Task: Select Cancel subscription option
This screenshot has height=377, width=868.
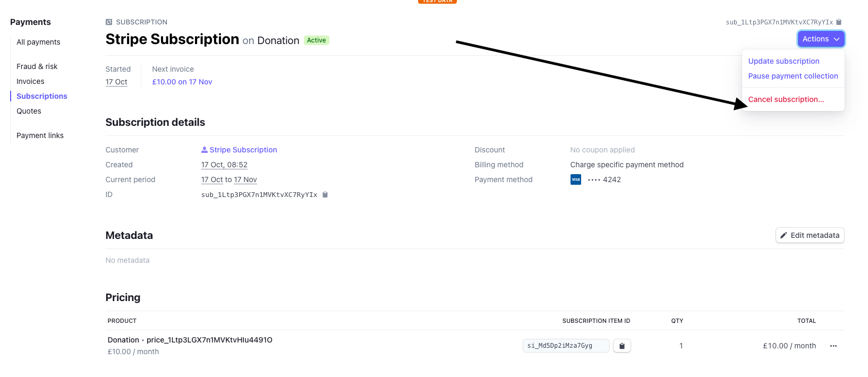Action: tap(786, 99)
